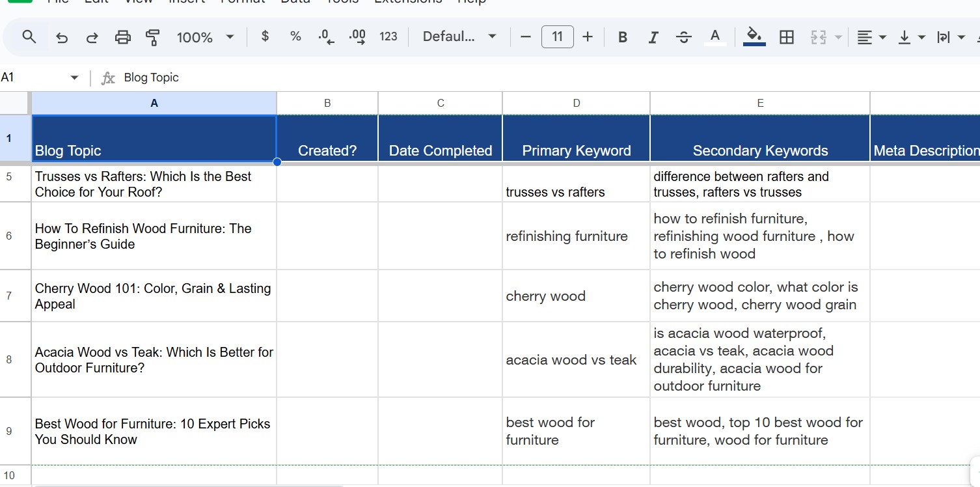Click the Created? header cell
Screen dimensions: 980x487
pos(327,139)
